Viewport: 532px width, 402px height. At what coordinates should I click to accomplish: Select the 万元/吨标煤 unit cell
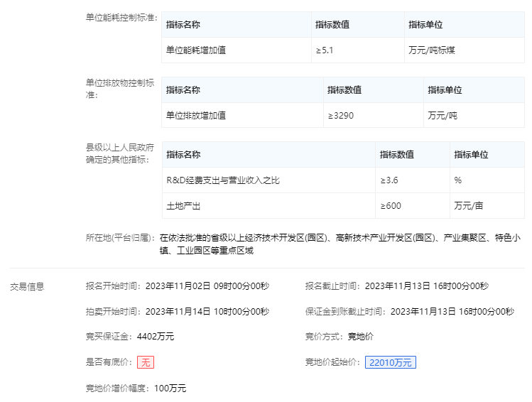point(433,50)
